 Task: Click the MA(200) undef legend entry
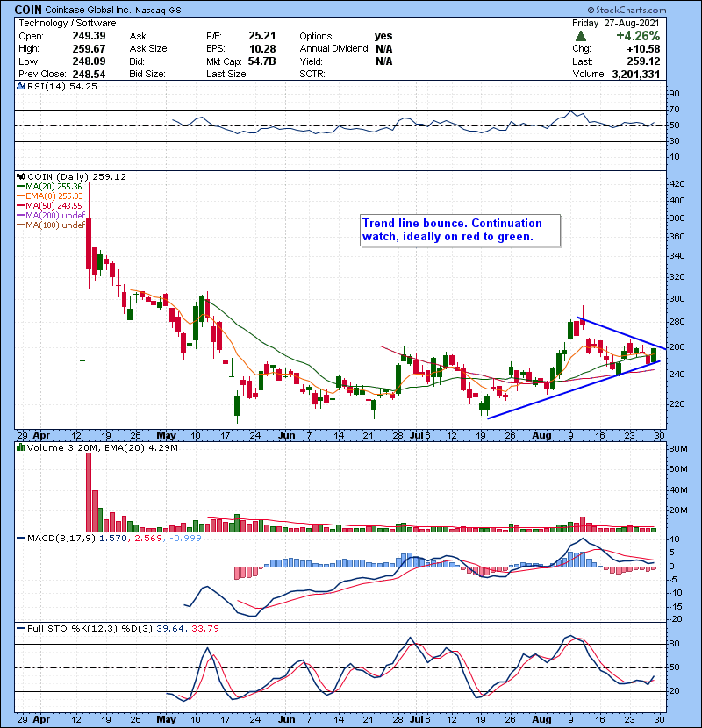click(x=55, y=216)
